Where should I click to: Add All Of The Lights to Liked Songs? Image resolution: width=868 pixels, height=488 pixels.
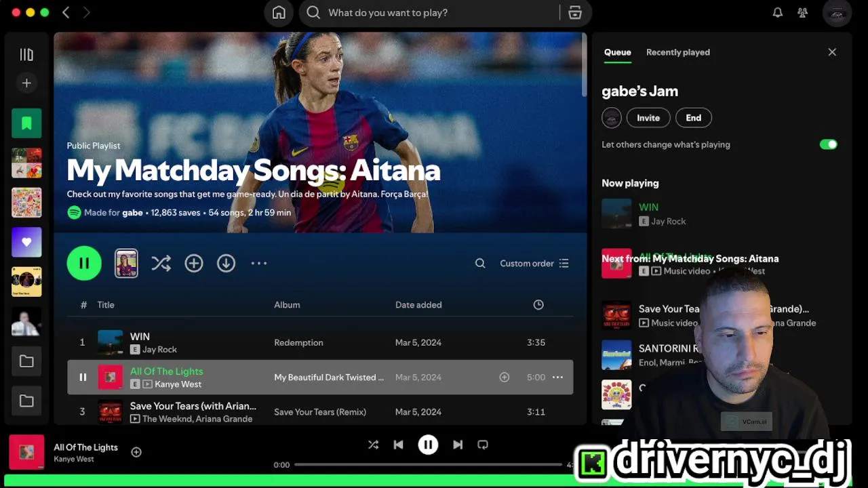[505, 378]
